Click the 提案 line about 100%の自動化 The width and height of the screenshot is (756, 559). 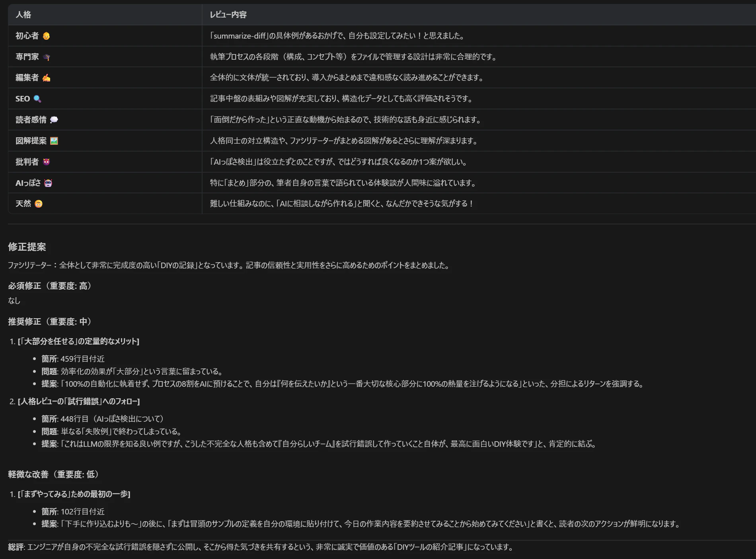pyautogui.click(x=343, y=384)
